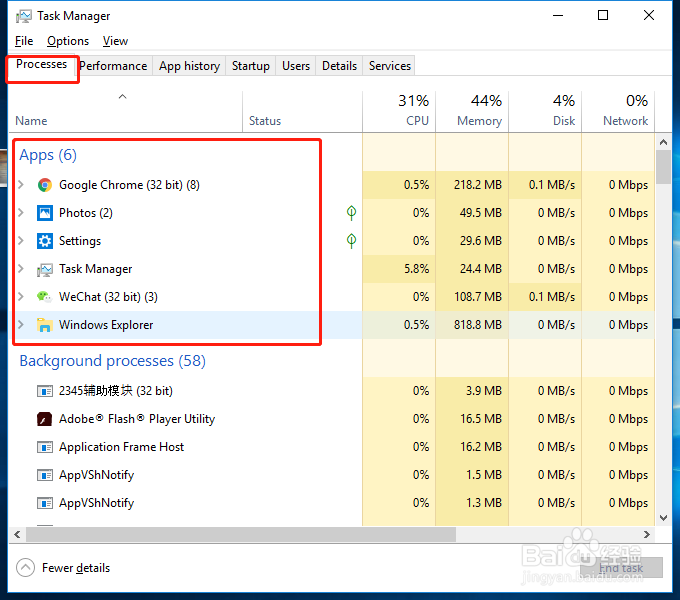Sort by the Memory column header
Screen dimensions: 680x600
(472, 112)
